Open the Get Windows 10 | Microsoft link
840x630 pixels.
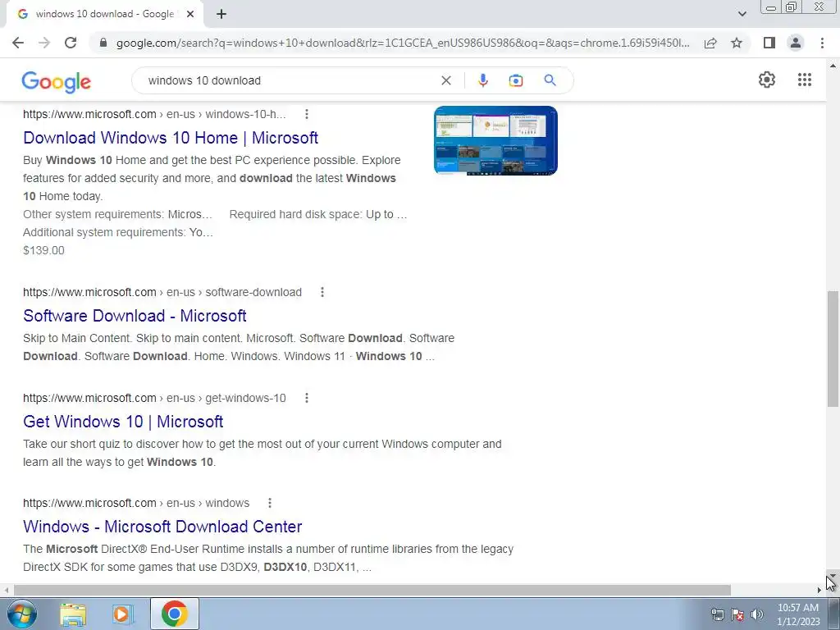[x=123, y=422]
